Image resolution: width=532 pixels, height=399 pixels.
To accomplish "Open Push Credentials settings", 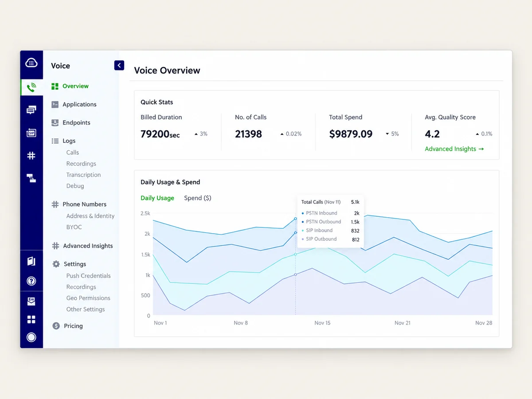I will (x=89, y=276).
